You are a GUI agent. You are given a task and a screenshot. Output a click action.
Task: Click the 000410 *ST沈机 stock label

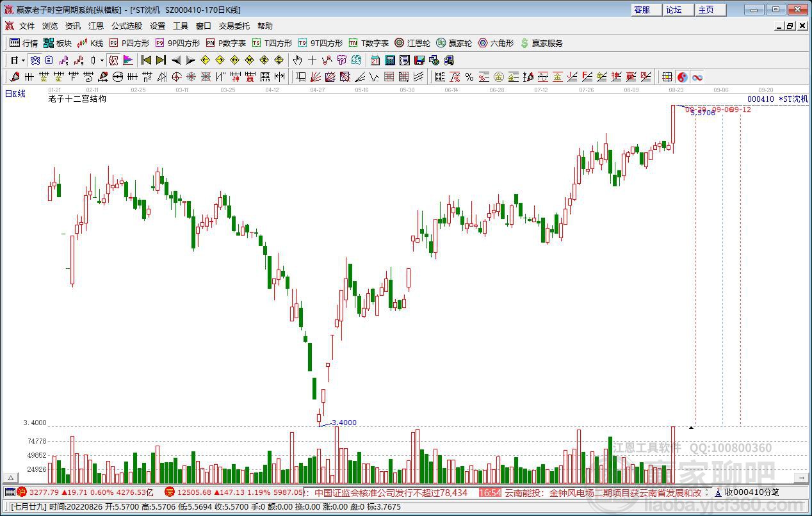click(777, 99)
